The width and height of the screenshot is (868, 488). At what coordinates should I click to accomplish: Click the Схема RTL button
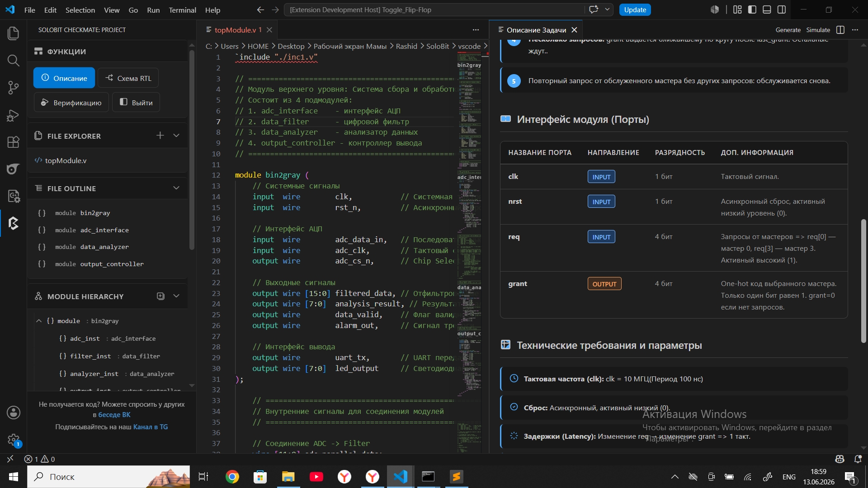(x=128, y=78)
